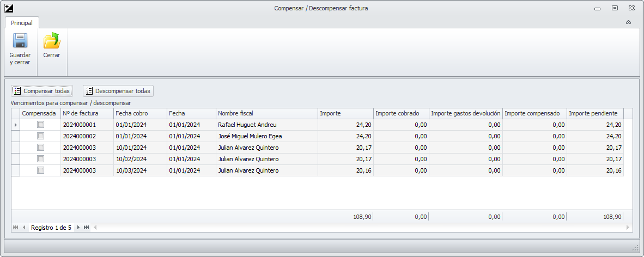644x257 pixels.
Task: Go to previous record in navigator
Action: tap(24, 227)
